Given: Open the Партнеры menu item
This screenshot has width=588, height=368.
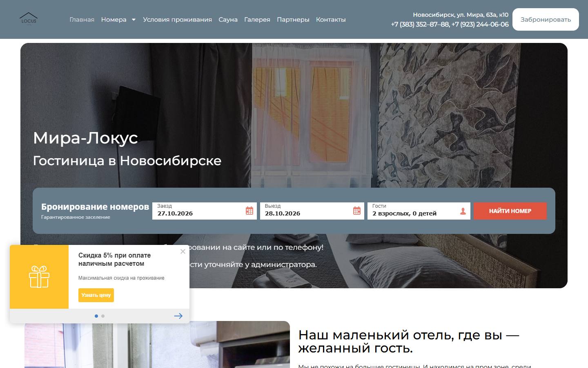Looking at the screenshot, I should [293, 20].
